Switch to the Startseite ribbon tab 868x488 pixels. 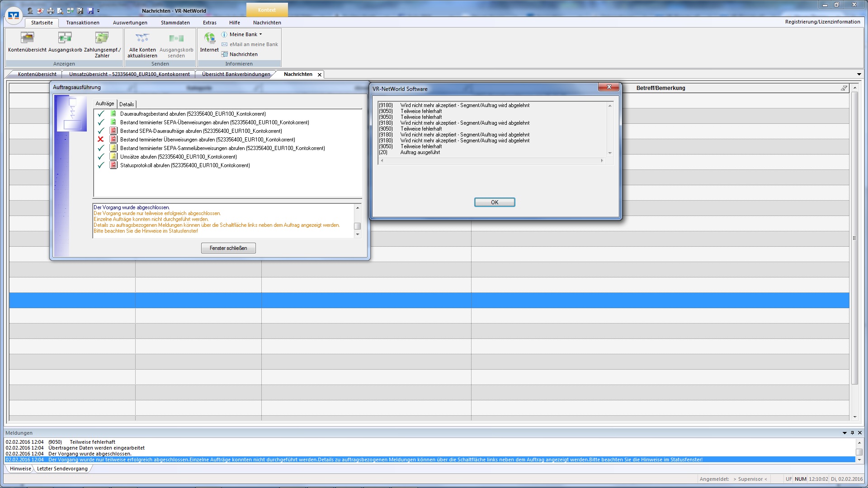click(x=42, y=23)
